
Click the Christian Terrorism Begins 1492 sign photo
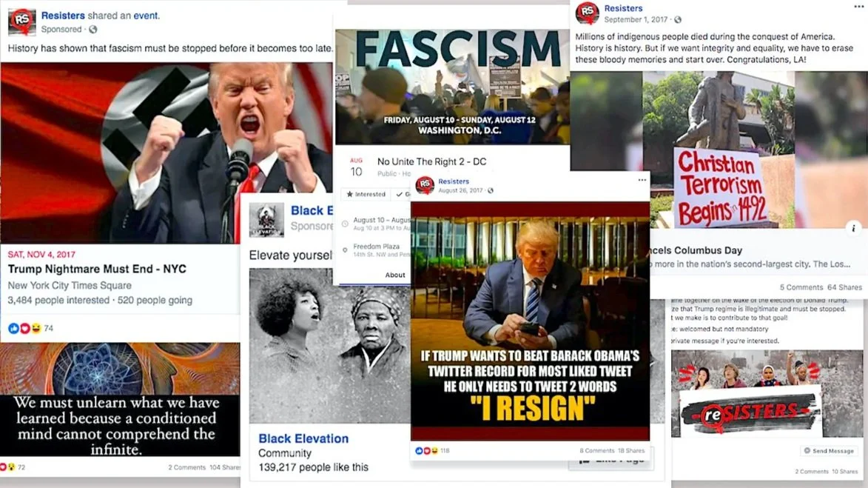[720, 187]
